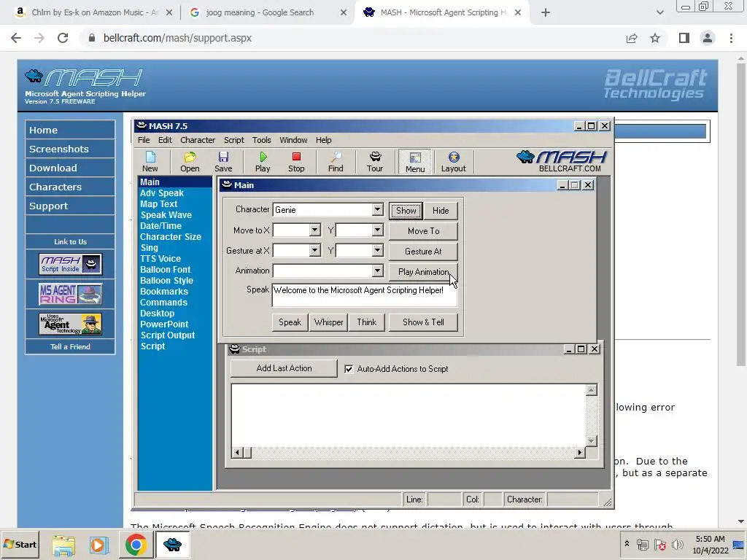The height and width of the screenshot is (560, 747).
Task: Open the Find tool in the toolbar
Action: pos(336,162)
